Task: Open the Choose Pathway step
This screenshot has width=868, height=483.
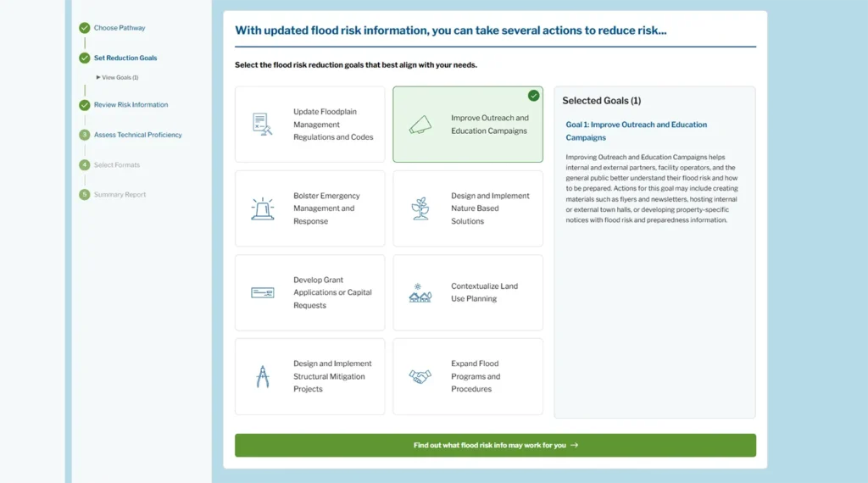Action: pyautogui.click(x=119, y=28)
